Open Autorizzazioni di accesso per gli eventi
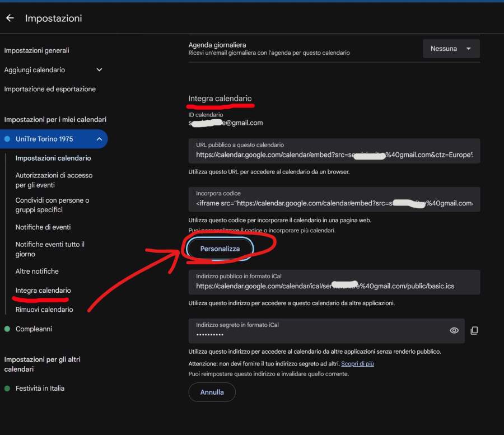Image resolution: width=504 pixels, height=435 pixels. [54, 180]
